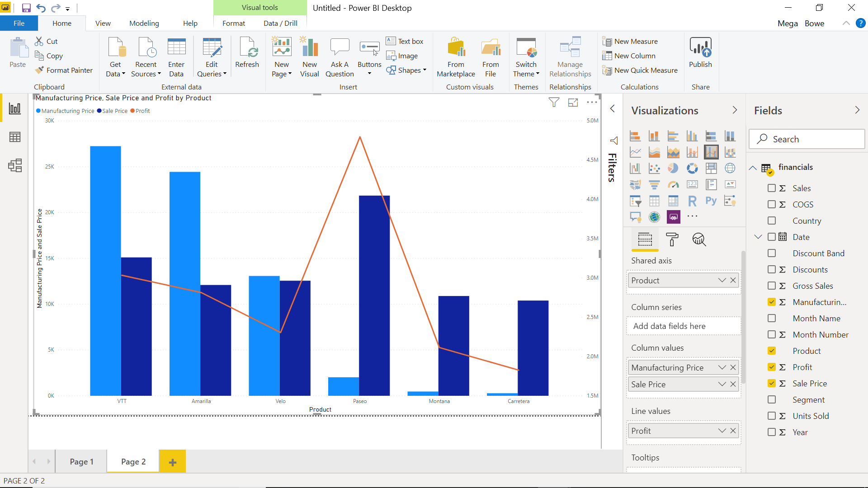
Task: Uncheck the Sale Price field
Action: coord(772,383)
